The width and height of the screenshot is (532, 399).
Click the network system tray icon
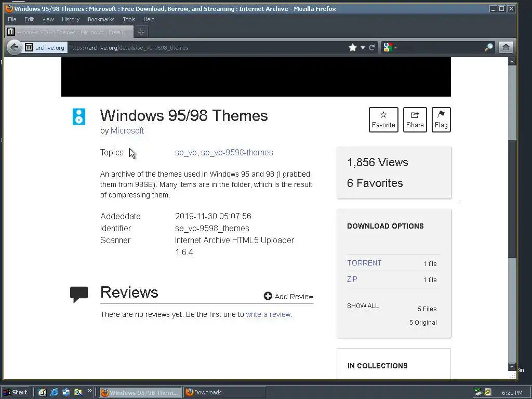tap(478, 393)
